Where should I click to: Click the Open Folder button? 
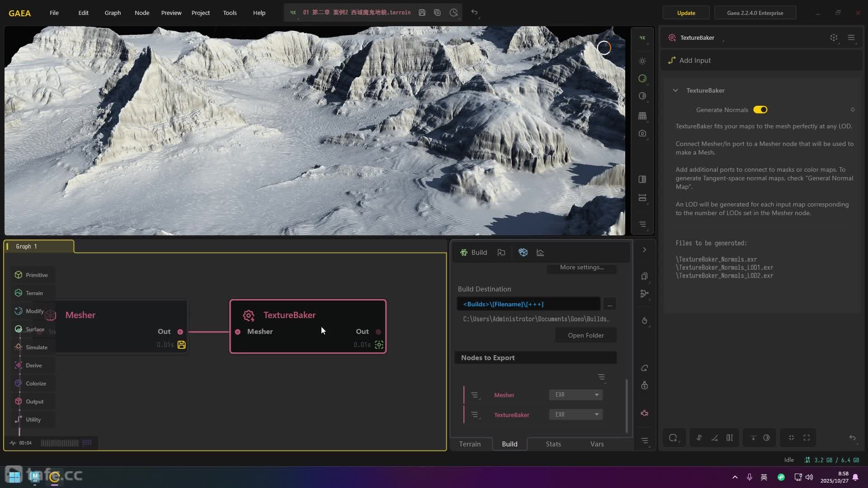[585, 335]
